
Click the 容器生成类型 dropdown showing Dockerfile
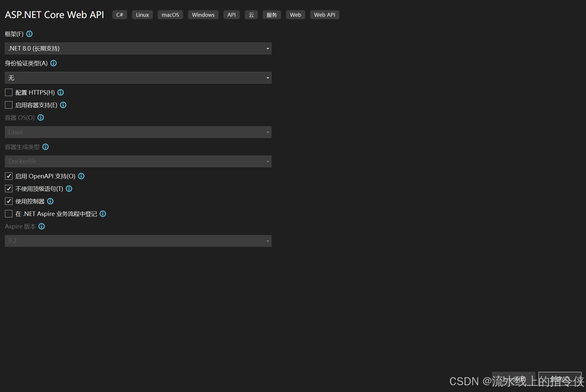click(x=138, y=162)
